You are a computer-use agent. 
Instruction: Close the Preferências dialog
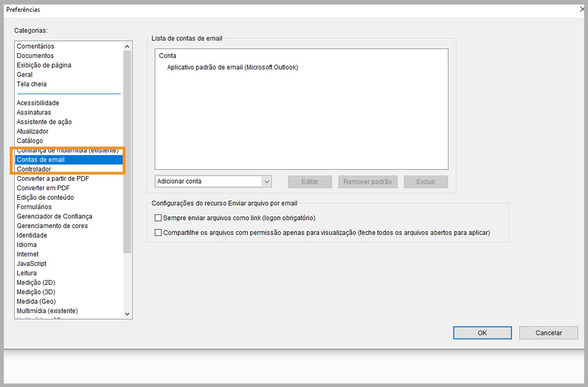tap(582, 9)
